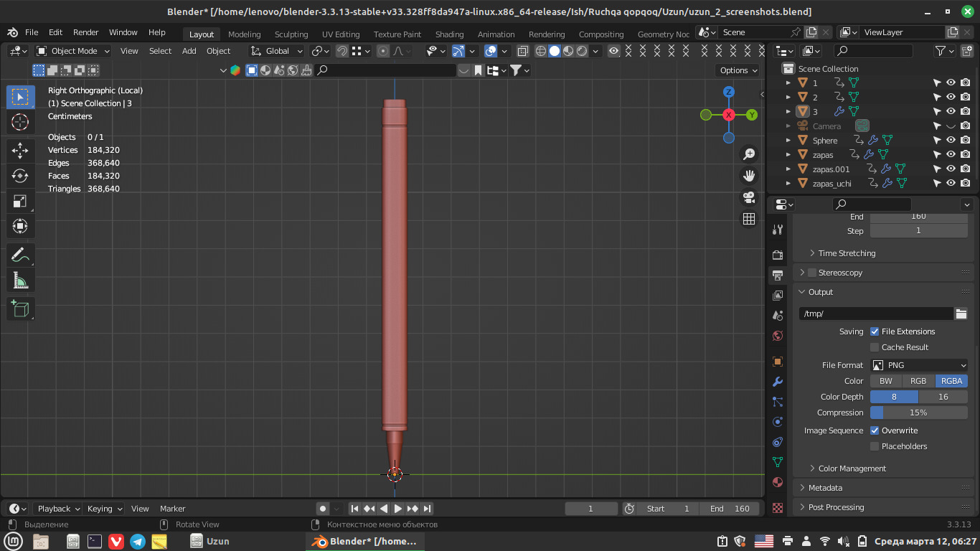Open the Render properties tab

pos(778,255)
